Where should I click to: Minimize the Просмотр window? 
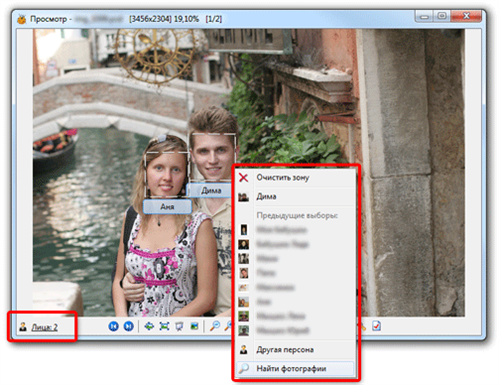pos(424,16)
